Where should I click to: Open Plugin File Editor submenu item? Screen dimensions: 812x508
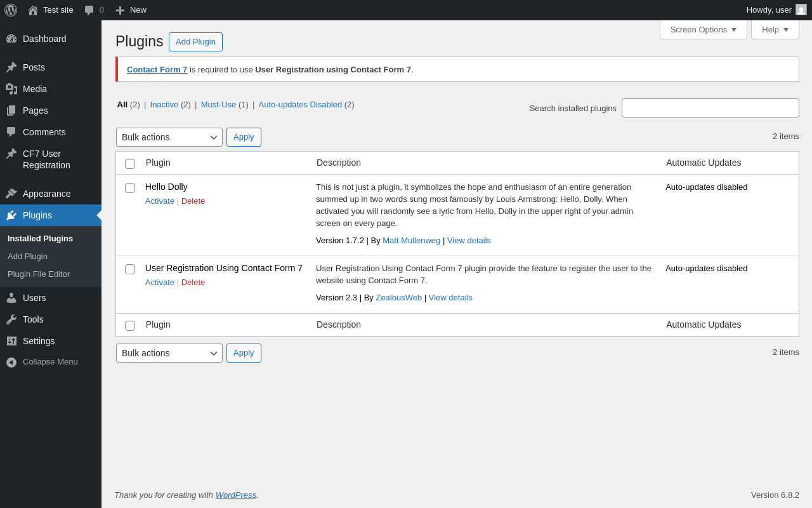(x=39, y=274)
